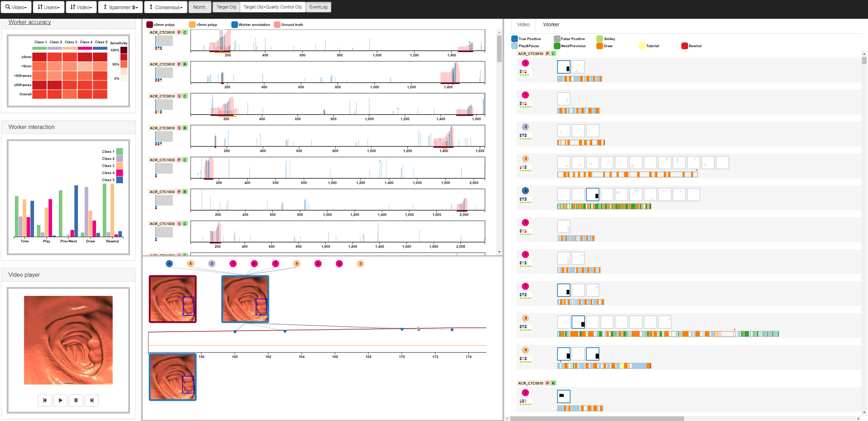Open the Spammer:5 dropdown
Image resolution: width=868 pixels, height=421 pixels.
click(x=121, y=7)
